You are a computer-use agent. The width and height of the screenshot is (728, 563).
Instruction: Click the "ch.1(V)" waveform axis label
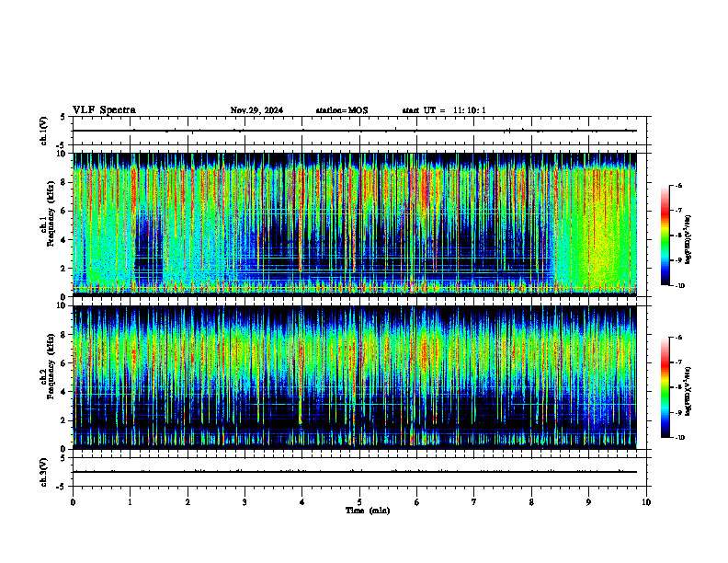[43, 131]
